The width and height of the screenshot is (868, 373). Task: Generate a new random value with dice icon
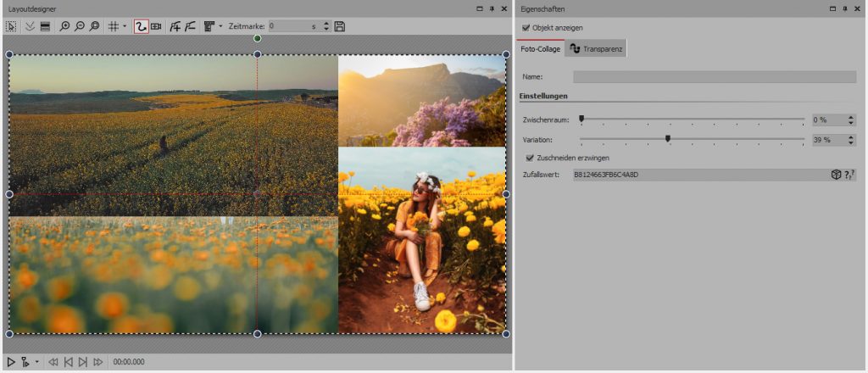[x=836, y=175]
